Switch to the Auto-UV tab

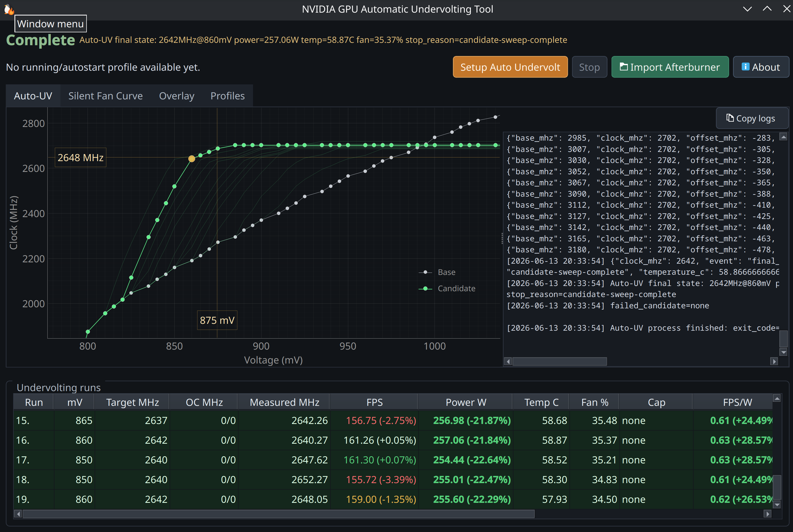point(33,96)
